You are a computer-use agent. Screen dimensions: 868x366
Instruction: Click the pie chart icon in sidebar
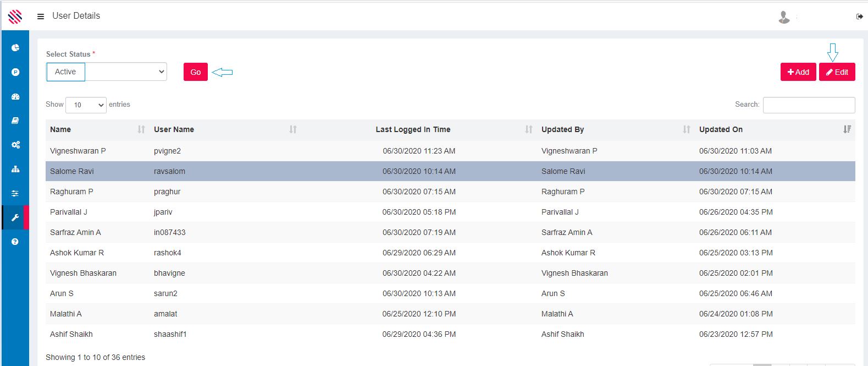coord(15,48)
